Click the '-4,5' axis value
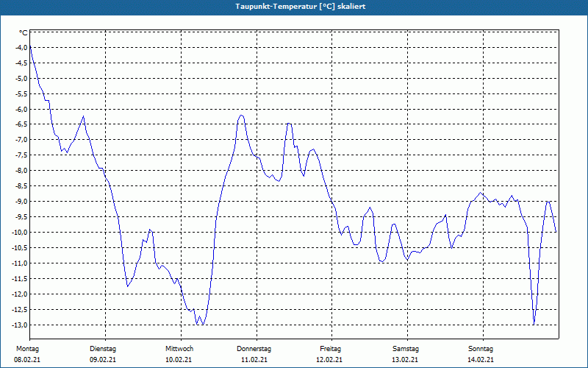 pos(21,63)
